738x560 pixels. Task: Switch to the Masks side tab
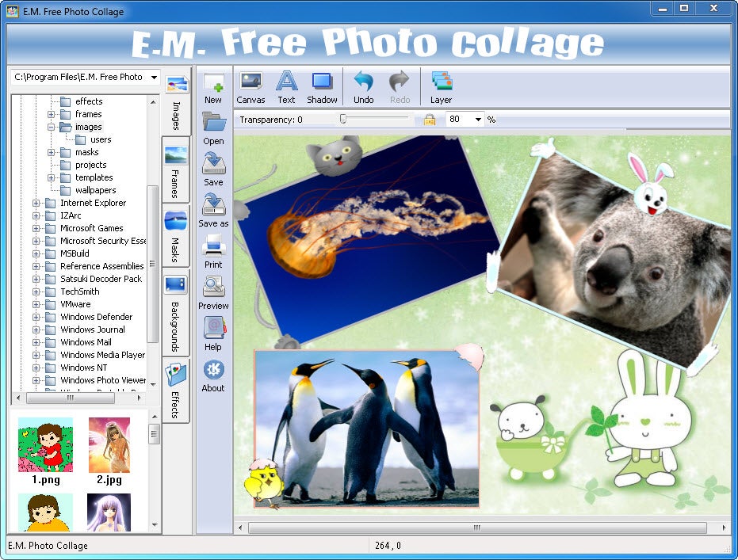point(175,236)
